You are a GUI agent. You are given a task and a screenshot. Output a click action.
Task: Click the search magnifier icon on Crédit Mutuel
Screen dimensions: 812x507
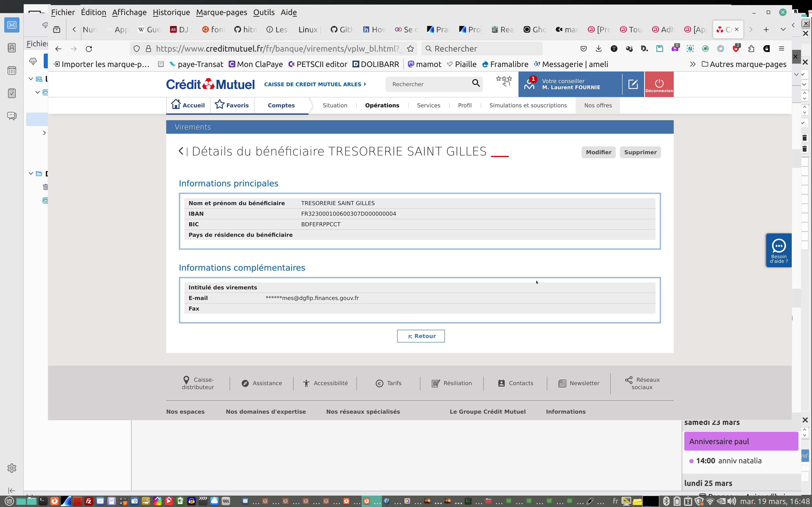pos(476,83)
